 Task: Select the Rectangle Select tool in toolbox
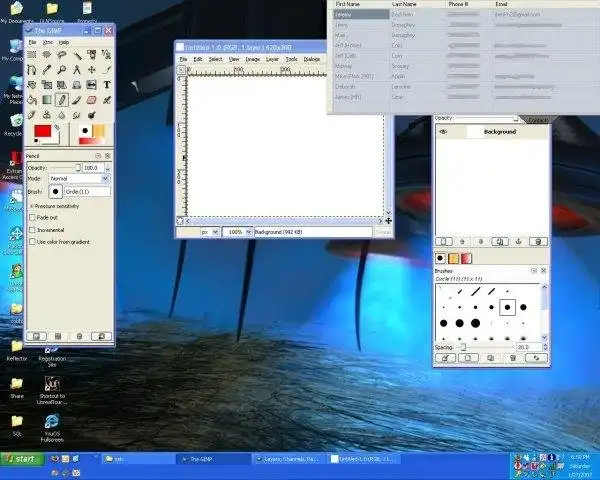(x=32, y=55)
